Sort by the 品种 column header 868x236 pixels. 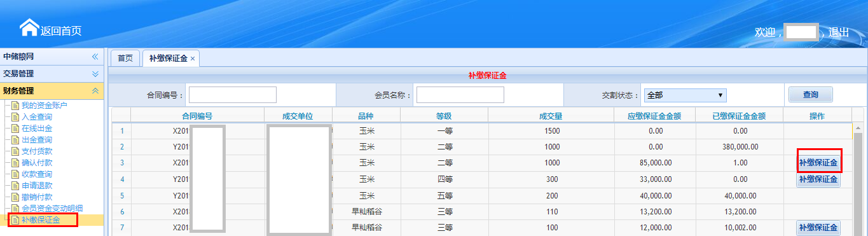click(x=366, y=116)
